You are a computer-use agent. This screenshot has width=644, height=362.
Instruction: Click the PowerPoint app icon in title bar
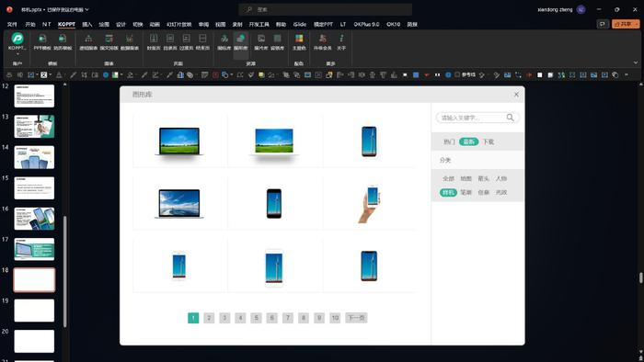pyautogui.click(x=9, y=9)
